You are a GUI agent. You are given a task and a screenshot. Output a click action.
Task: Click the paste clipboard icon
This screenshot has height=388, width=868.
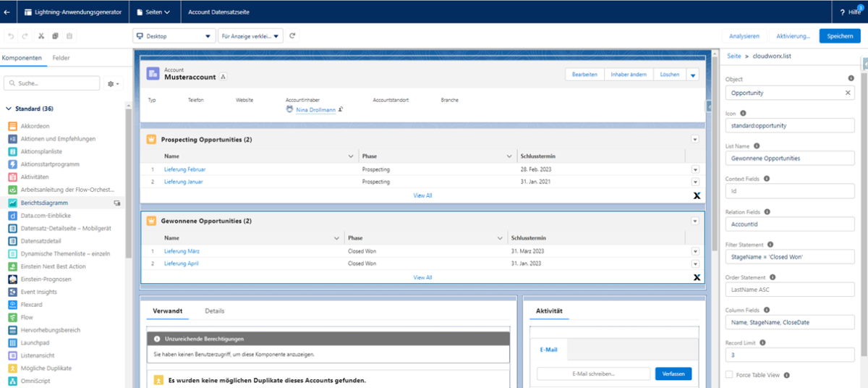(x=69, y=35)
